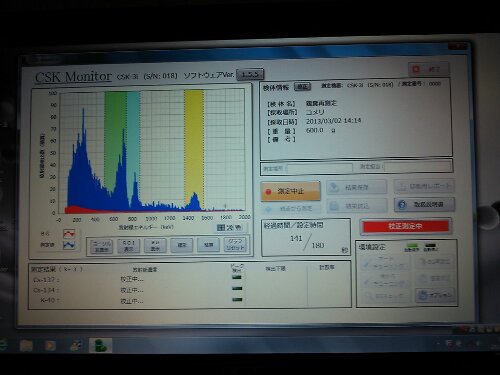Toggle the blue measured spectrum line icon
Viewport: 500px width, 375px height.
coord(69,245)
